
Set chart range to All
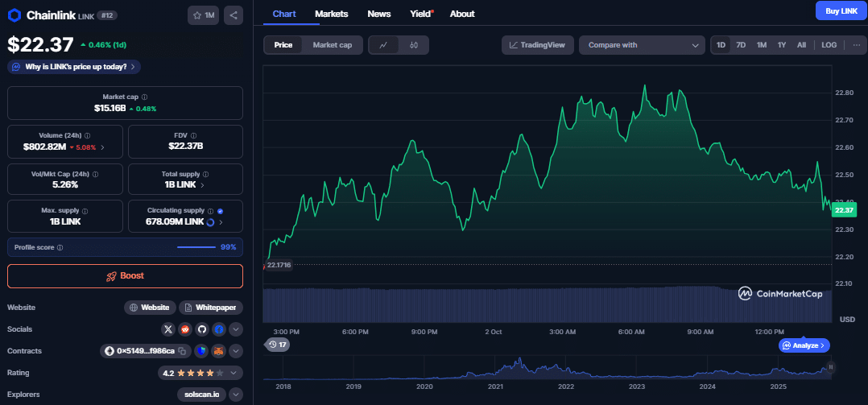pyautogui.click(x=801, y=45)
